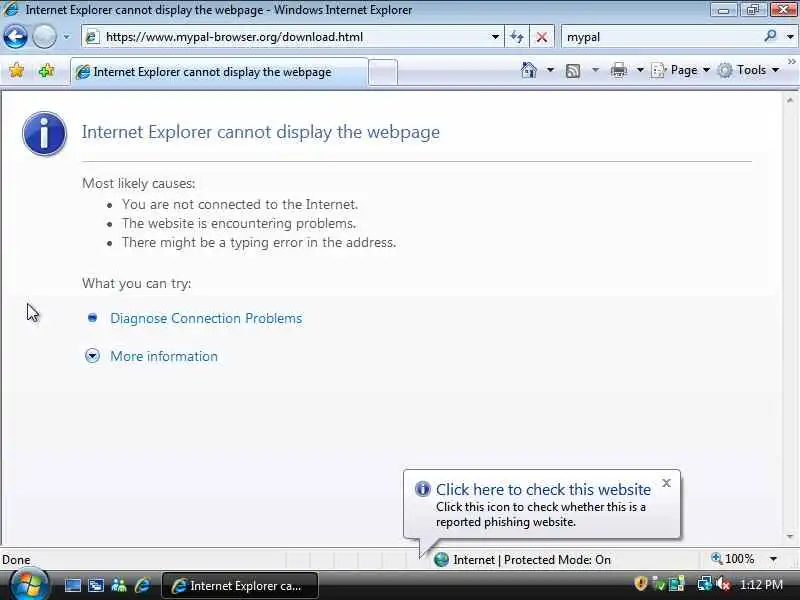Click the vertical scrollbar up arrow
The height and width of the screenshot is (600, 800).
[x=790, y=100]
